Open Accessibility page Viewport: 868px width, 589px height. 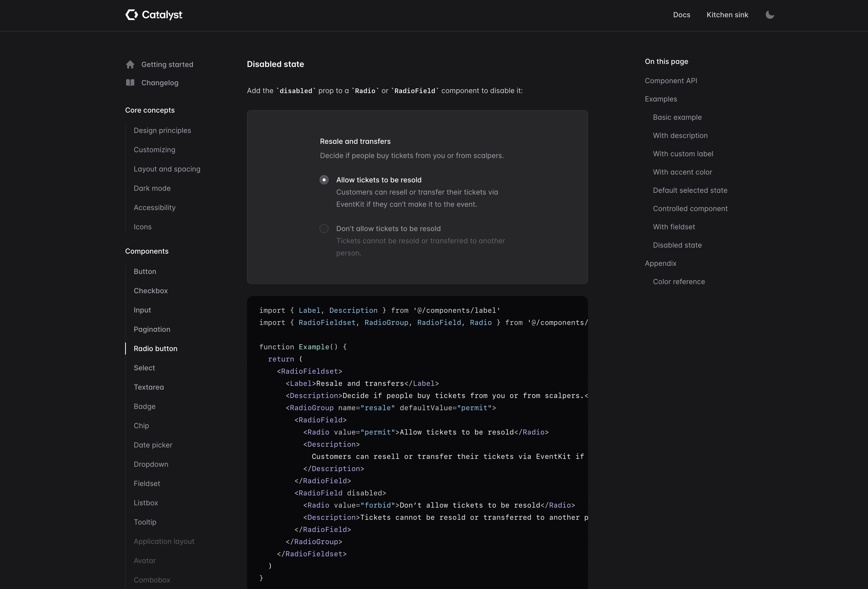(x=155, y=207)
